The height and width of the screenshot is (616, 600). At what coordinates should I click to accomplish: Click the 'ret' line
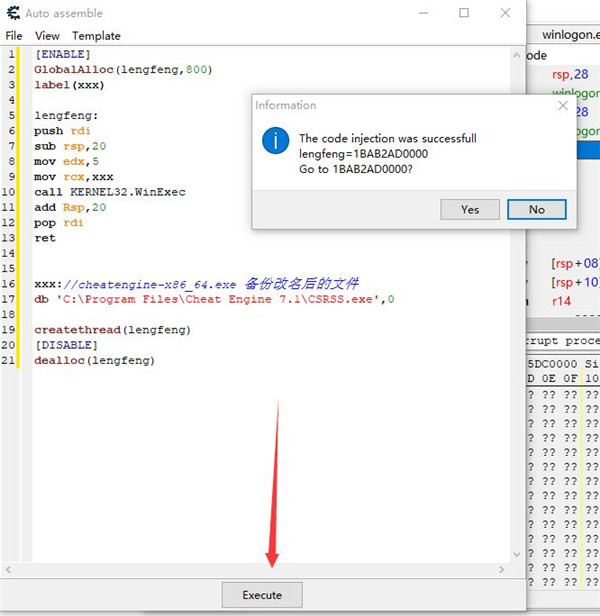tap(45, 238)
